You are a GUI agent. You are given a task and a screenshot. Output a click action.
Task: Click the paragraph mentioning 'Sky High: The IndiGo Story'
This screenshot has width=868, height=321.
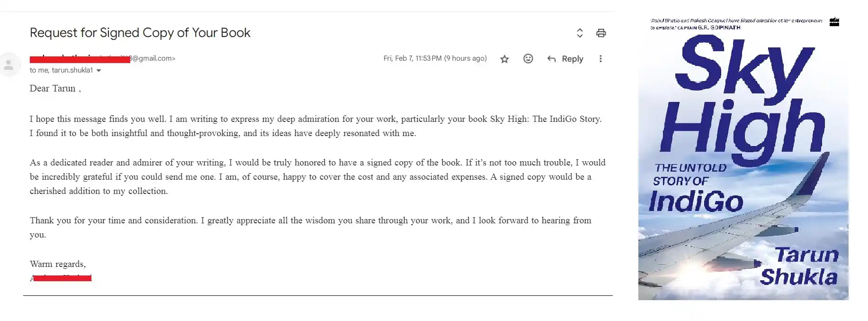click(x=316, y=126)
